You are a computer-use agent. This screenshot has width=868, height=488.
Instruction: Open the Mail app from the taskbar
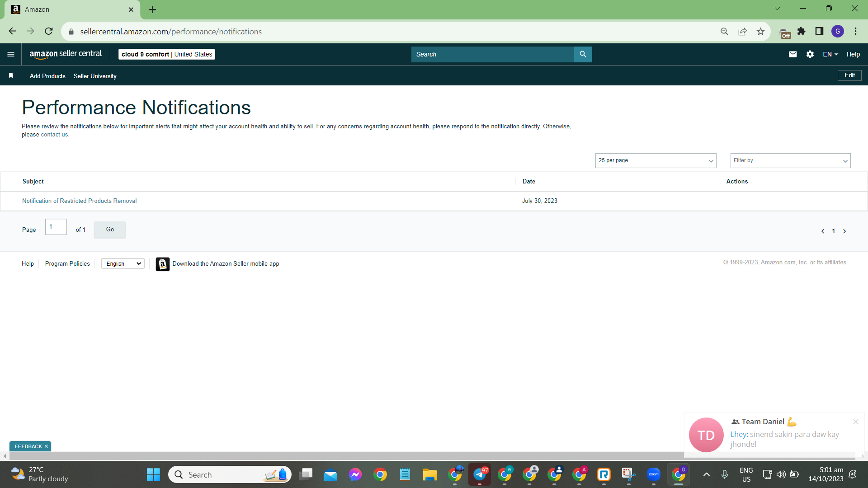330,474
